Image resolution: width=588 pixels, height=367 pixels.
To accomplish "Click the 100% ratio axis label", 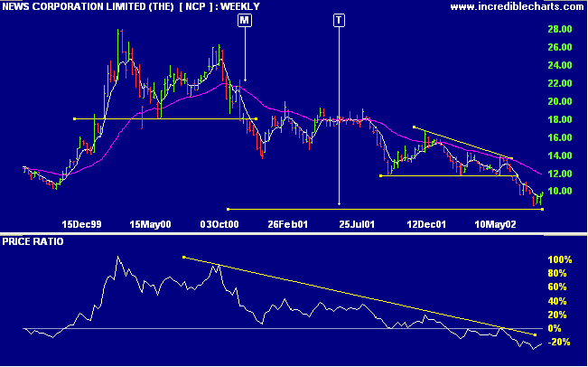I will (x=559, y=259).
